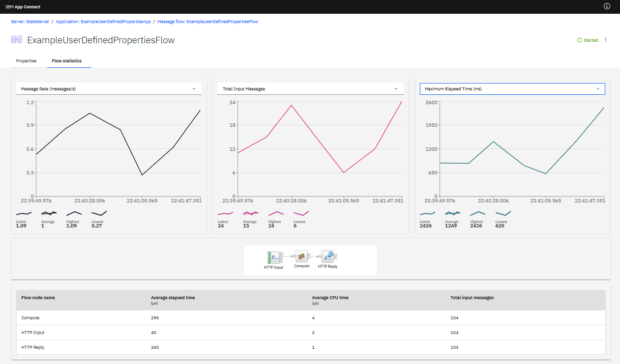
Task: Click Maximum Elapsed Time Lowest value 620
Action: [x=500, y=226]
